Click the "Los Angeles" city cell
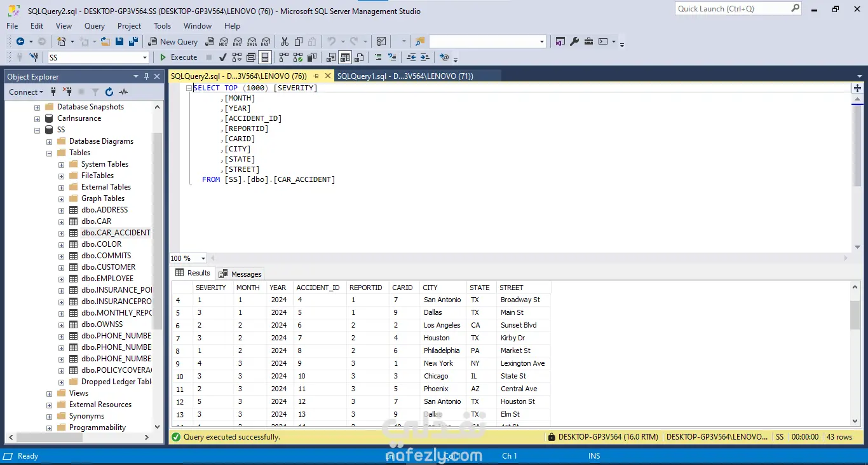The width and height of the screenshot is (868, 465). click(x=442, y=325)
